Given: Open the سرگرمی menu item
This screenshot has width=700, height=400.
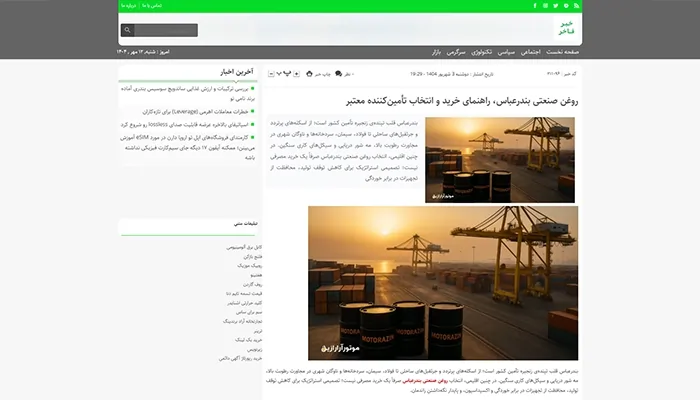Looking at the screenshot, I should (x=456, y=52).
